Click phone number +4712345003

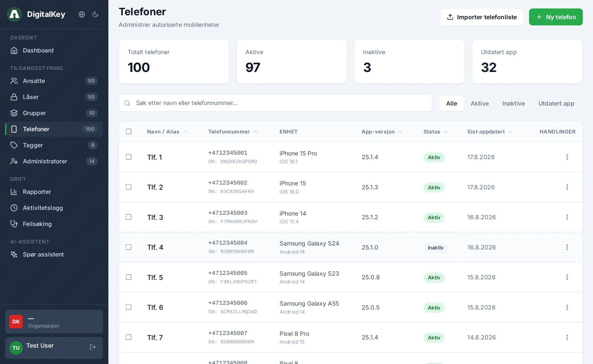[x=228, y=213]
